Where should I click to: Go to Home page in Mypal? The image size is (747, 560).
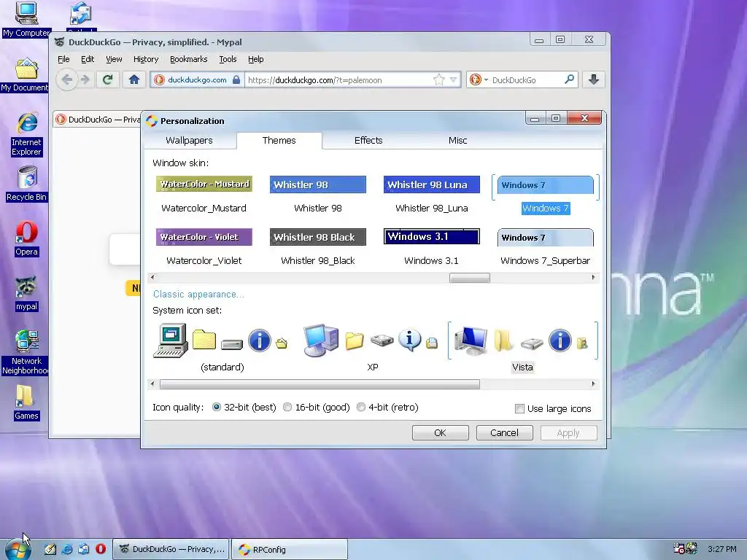tap(134, 79)
